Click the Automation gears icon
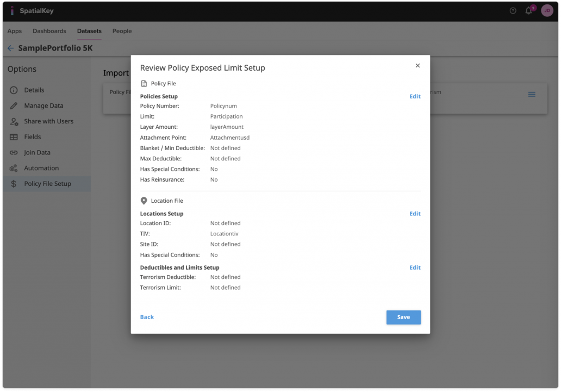Image resolution: width=561 pixels, height=392 pixels. [14, 169]
